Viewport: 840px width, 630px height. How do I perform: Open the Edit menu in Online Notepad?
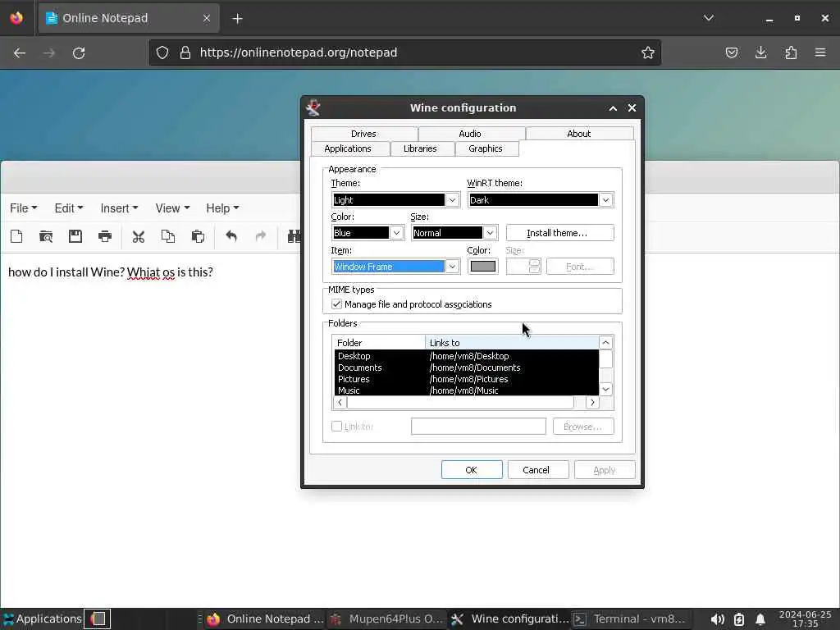coord(69,208)
